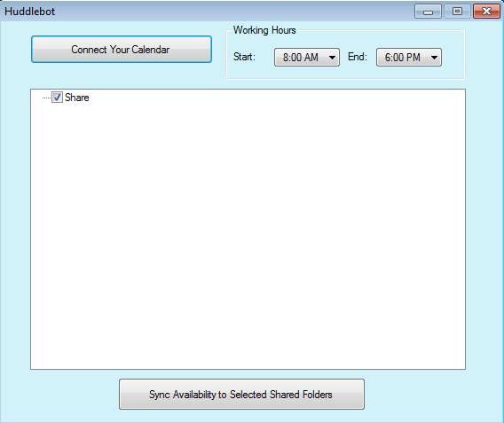The image size is (504, 423).
Task: Select the Share tree item label
Action: coord(77,98)
